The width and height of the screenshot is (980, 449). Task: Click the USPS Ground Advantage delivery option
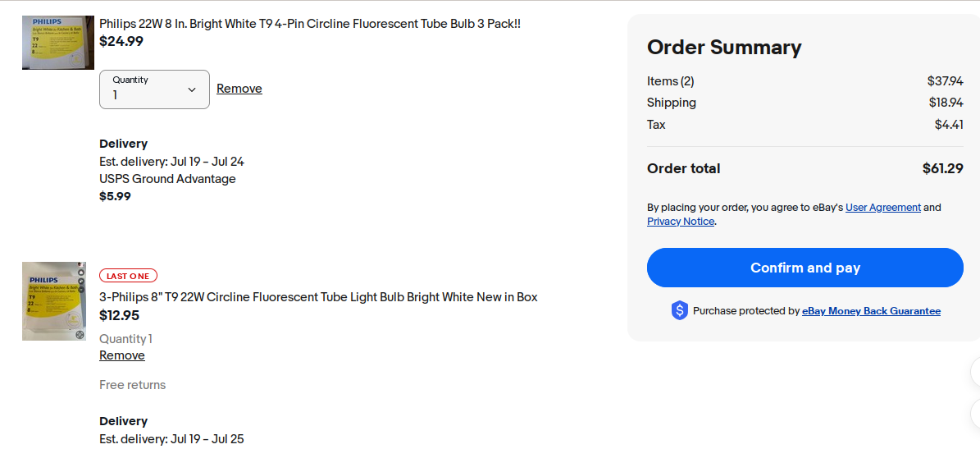(167, 179)
